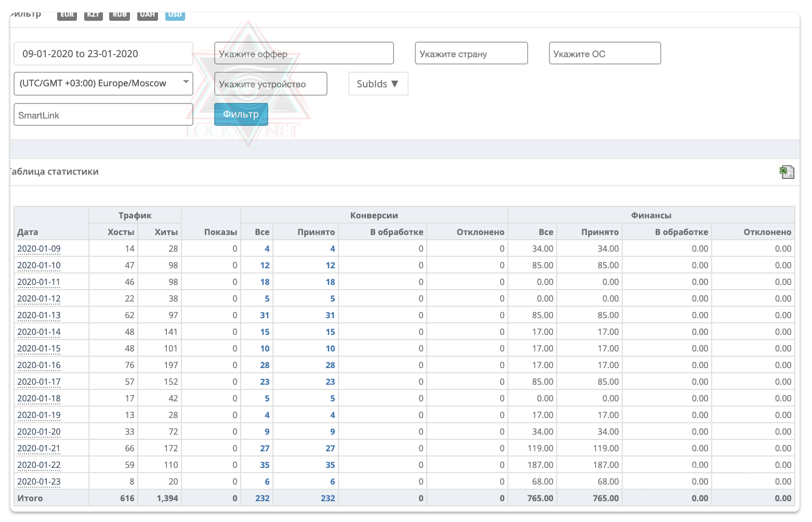Viewport: 812px width, 522px height.
Task: Click total all conversions 232
Action: point(263,498)
